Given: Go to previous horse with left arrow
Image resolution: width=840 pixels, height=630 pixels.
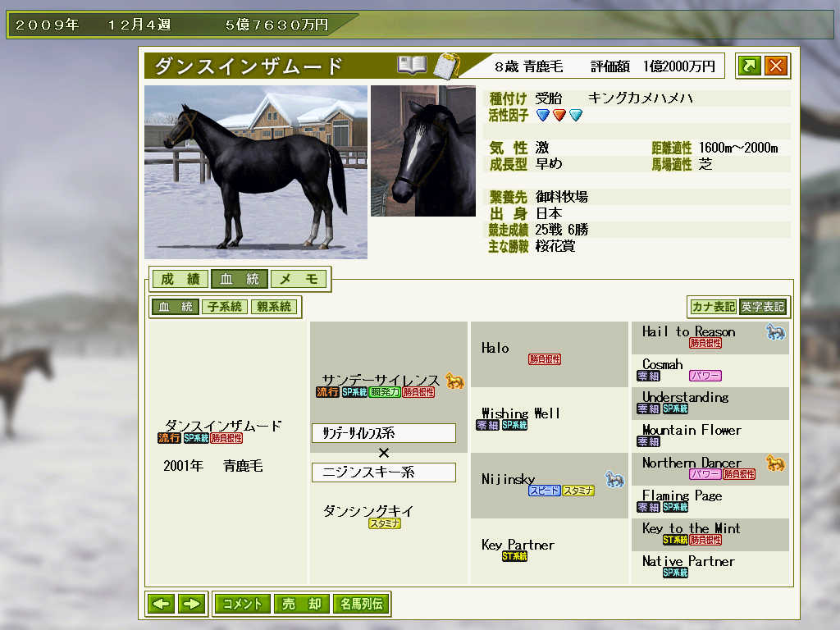Looking at the screenshot, I should click(161, 604).
